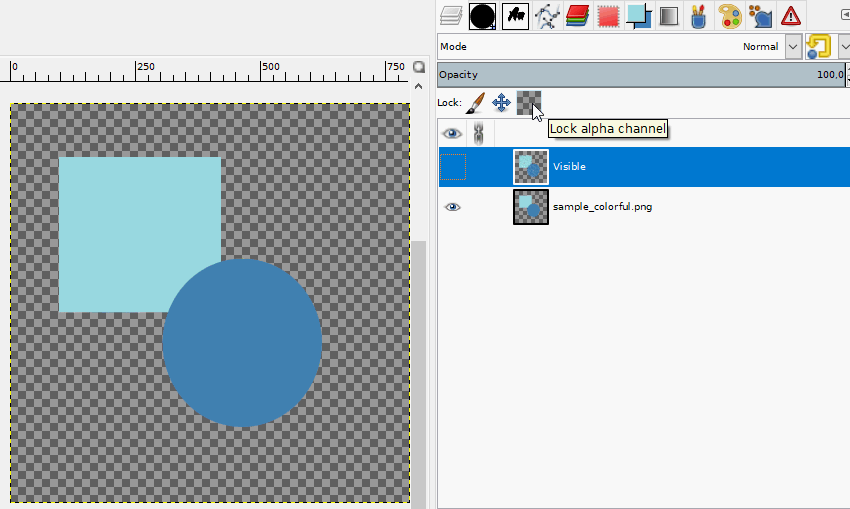Open the Palettes tab
The height and width of the screenshot is (509, 850).
[x=730, y=16]
